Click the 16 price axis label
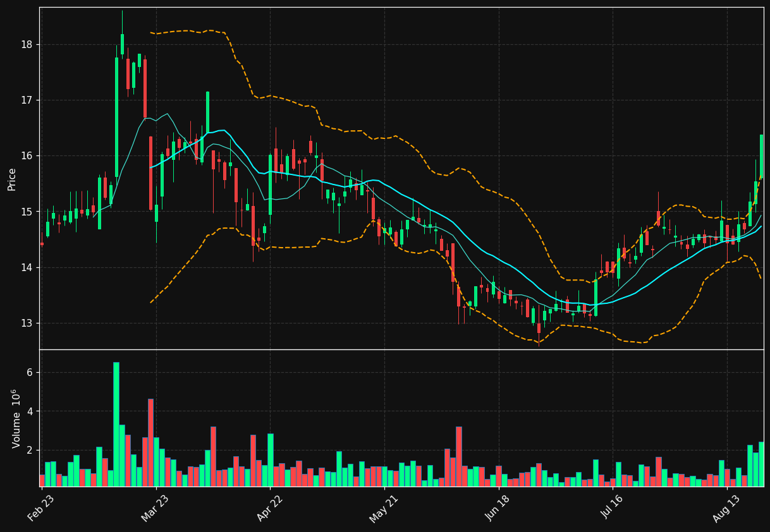 (x=27, y=156)
